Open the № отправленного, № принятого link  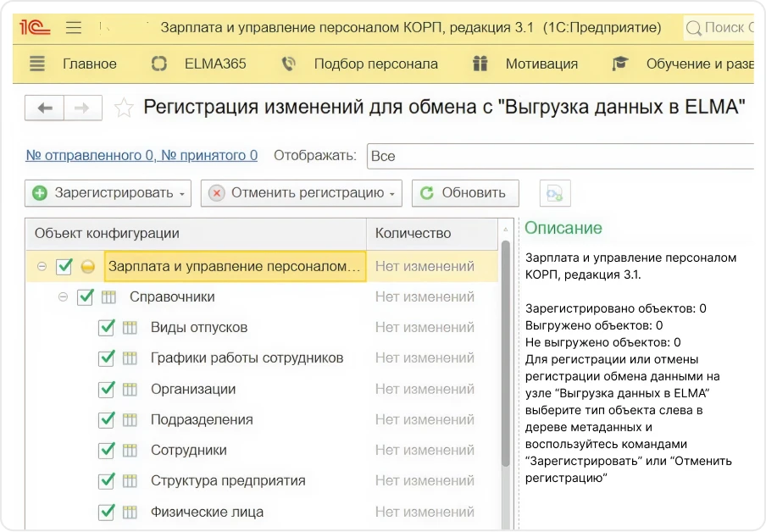(142, 156)
